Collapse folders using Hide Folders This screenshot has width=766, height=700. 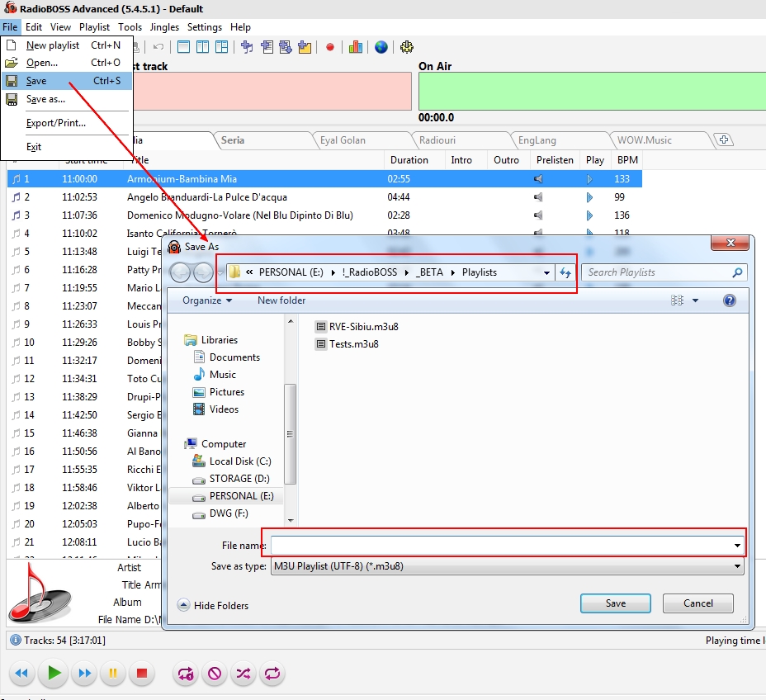coord(213,605)
